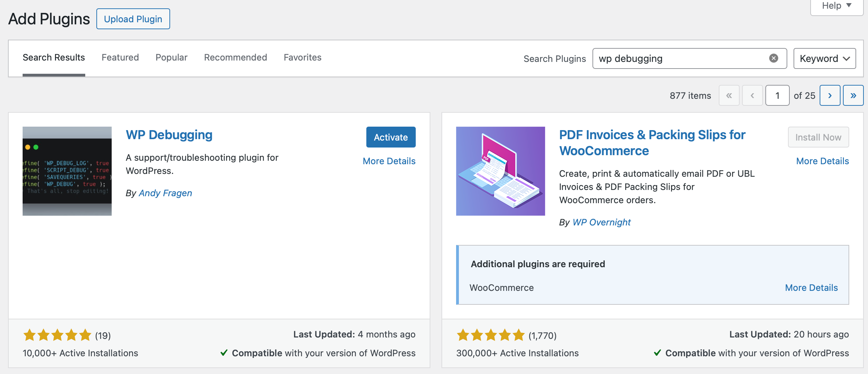Open PDF Invoices & Packing Slips title

coord(652,143)
